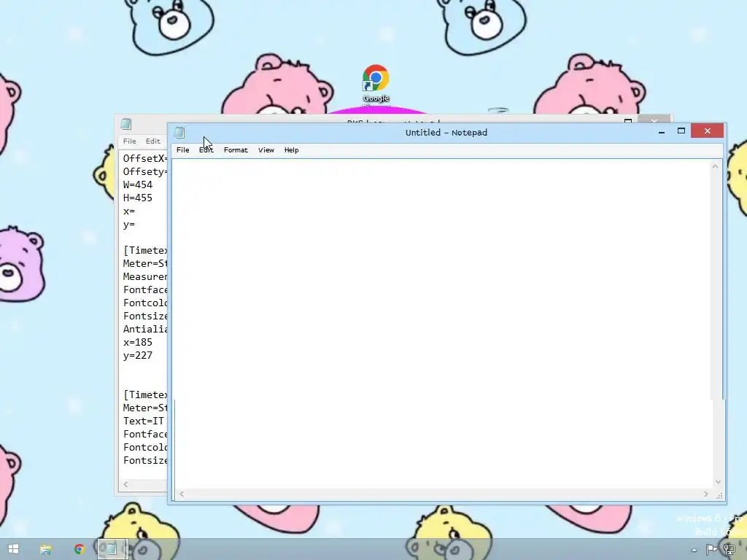This screenshot has height=560, width=747.
Task: Click the "W=454" line in background Notepad
Action: (x=138, y=184)
